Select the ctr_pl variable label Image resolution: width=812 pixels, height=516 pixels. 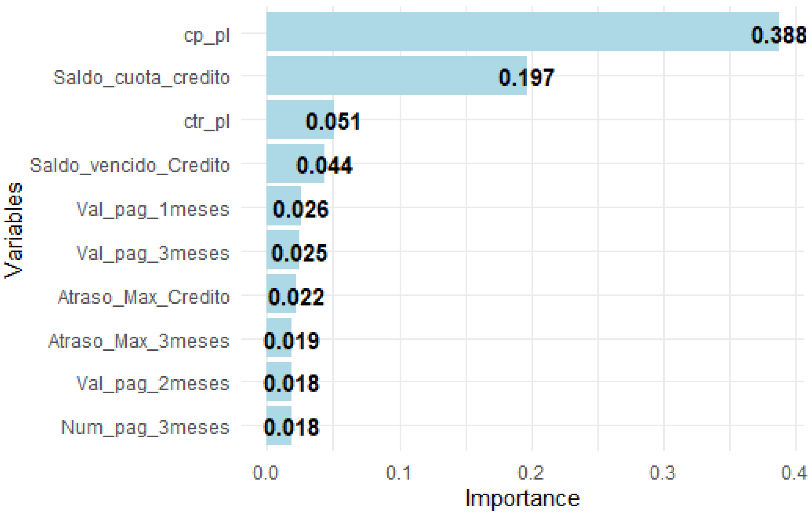[207, 121]
